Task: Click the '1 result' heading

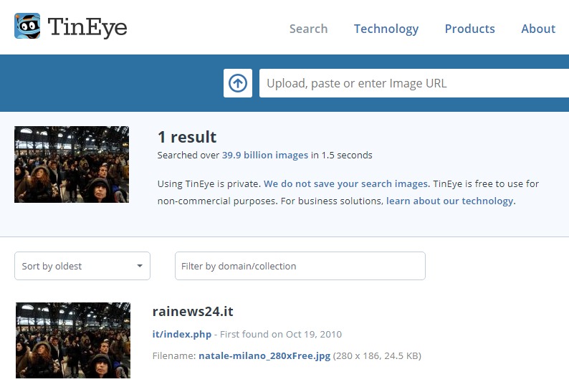Action: (187, 137)
